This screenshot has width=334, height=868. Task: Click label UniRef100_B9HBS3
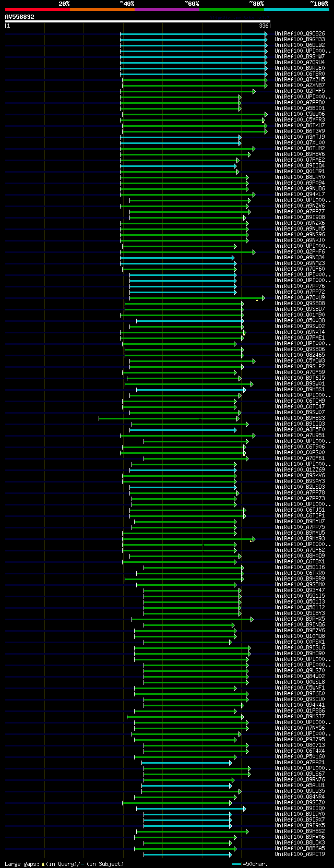click(x=300, y=418)
